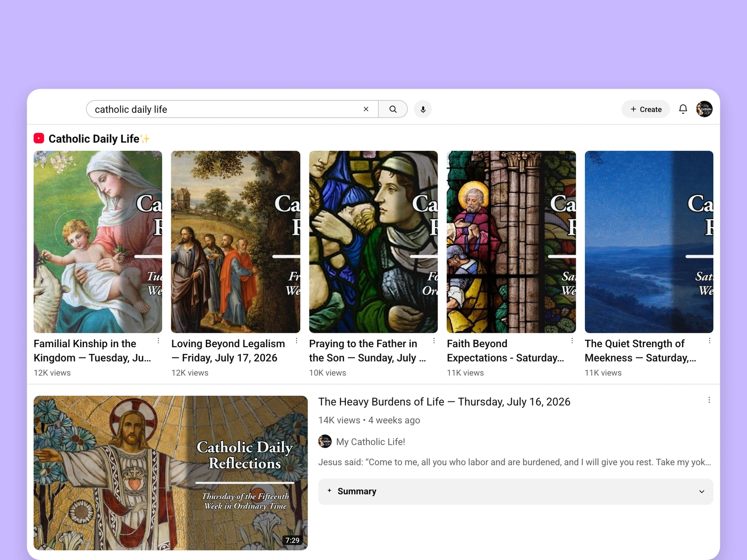
Task: Open the Faith Beyond Expectations short thumbnail
Action: pyautogui.click(x=511, y=242)
